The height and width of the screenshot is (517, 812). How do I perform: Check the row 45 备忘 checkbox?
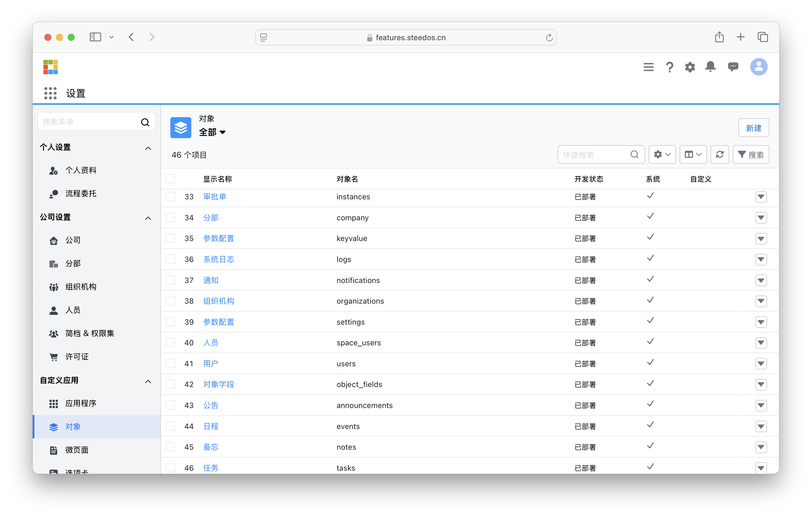point(170,447)
